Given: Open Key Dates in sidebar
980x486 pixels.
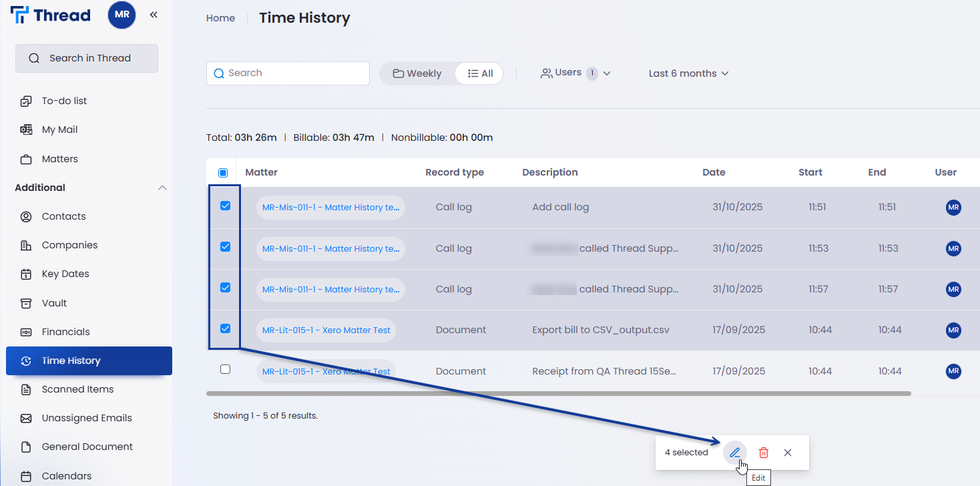Looking at the screenshot, I should pos(65,274).
